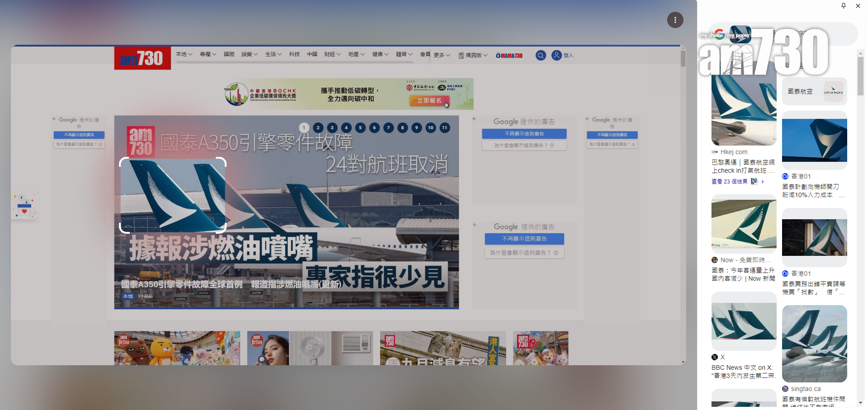The width and height of the screenshot is (868, 410).
Task: Click the 揭頁版 page-flip icon
Action: click(461, 55)
